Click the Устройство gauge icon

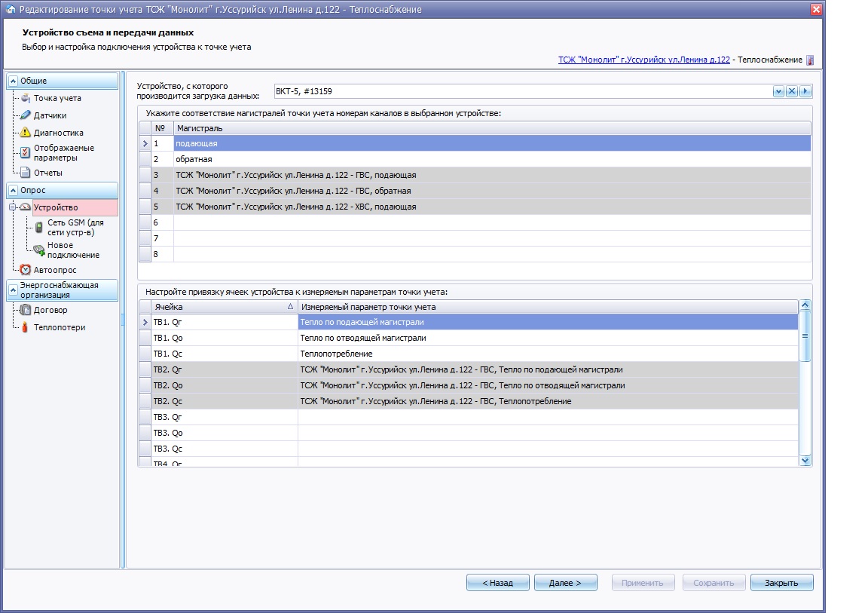(x=26, y=207)
